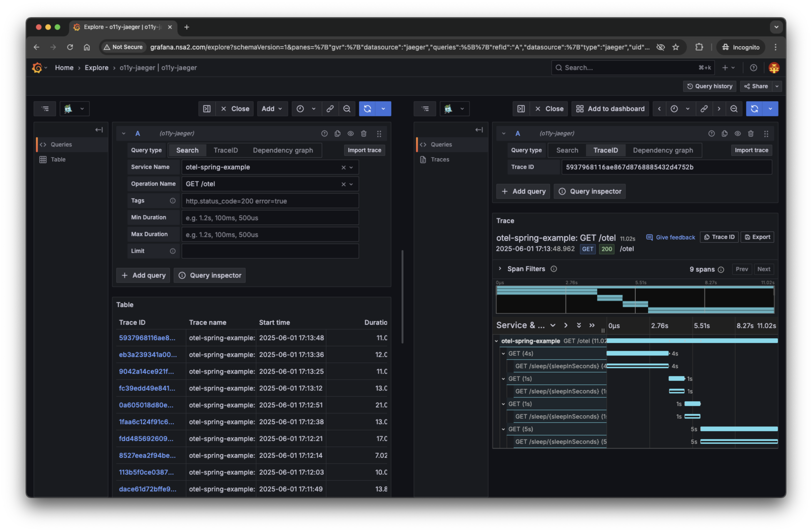Image resolution: width=812 pixels, height=532 pixels.
Task: Click the Min Duration input field
Action: click(x=270, y=217)
